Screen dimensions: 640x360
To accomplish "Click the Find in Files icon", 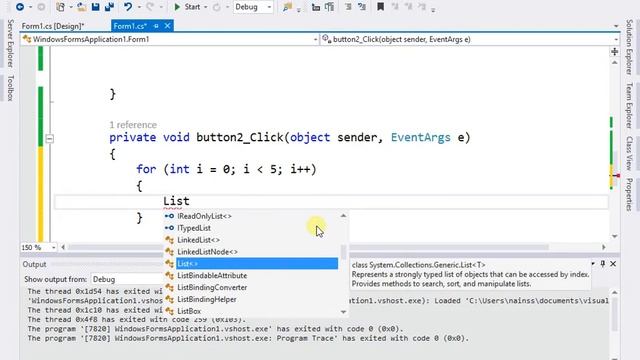I will click(288, 7).
